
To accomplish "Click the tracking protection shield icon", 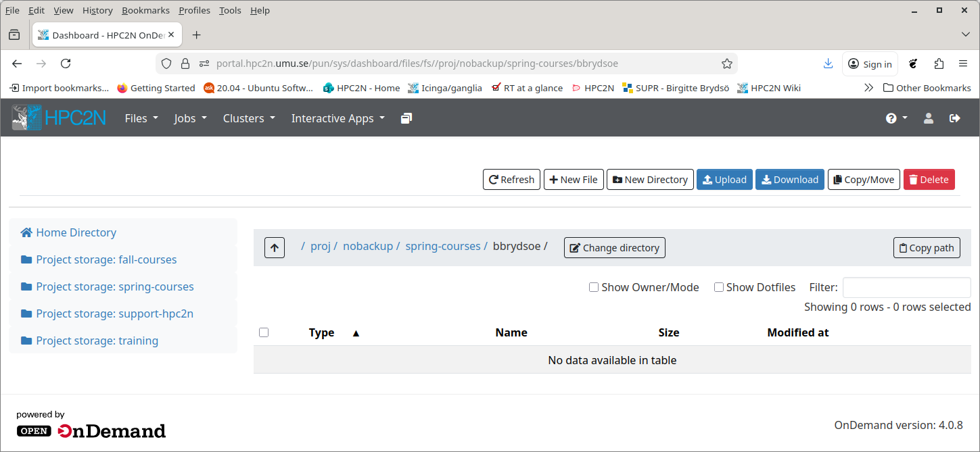I will tap(166, 63).
